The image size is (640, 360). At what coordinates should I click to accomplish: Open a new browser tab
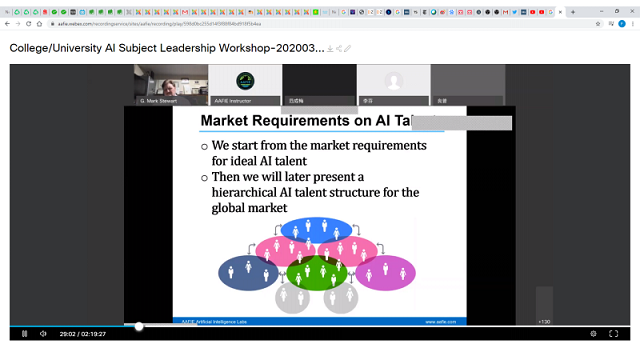573,12
